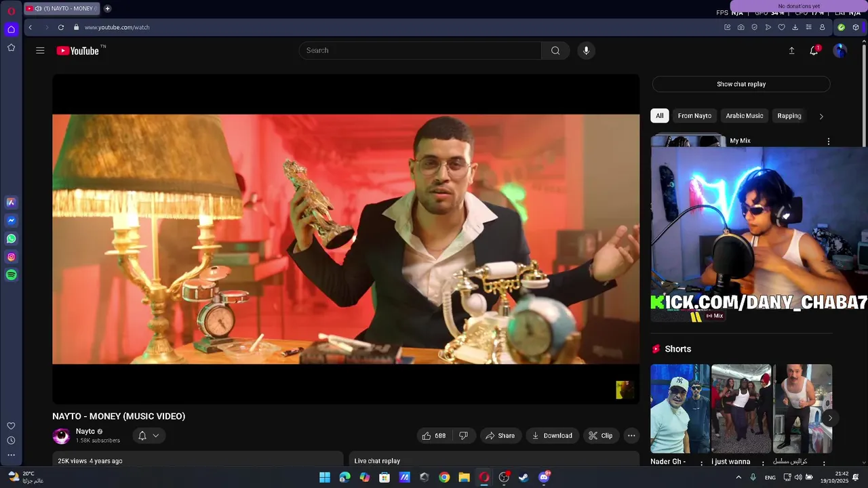Open Steam from the taskbar
The height and width of the screenshot is (488, 868).
coord(524,477)
